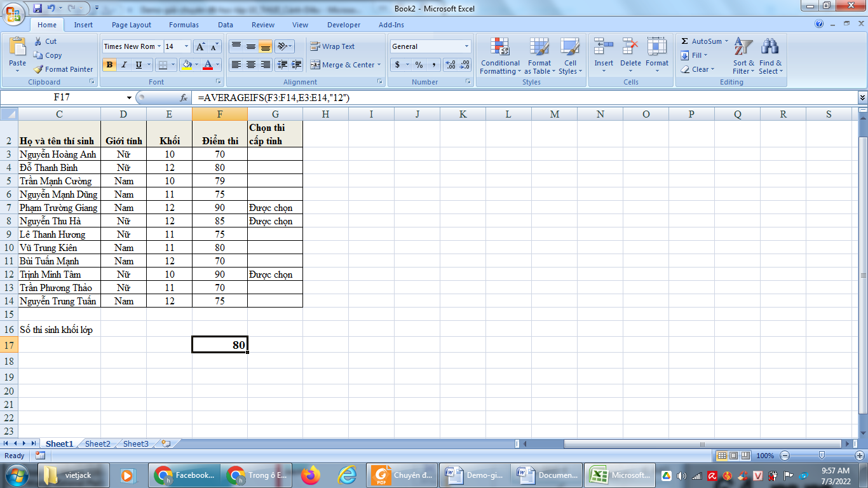
Task: Switch to Normal view in status bar
Action: (x=722, y=456)
